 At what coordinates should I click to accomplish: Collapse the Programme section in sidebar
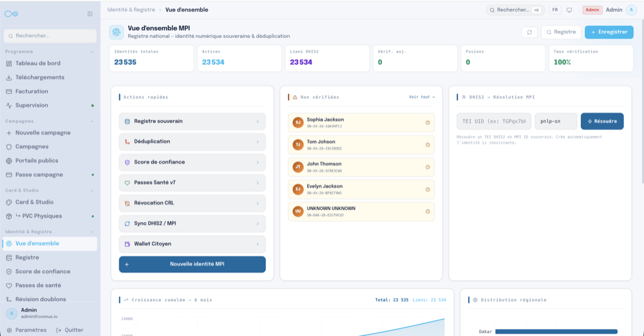point(92,51)
